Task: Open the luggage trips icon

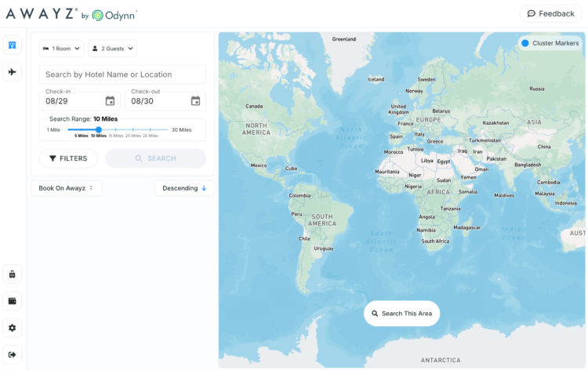Action: pos(12,275)
